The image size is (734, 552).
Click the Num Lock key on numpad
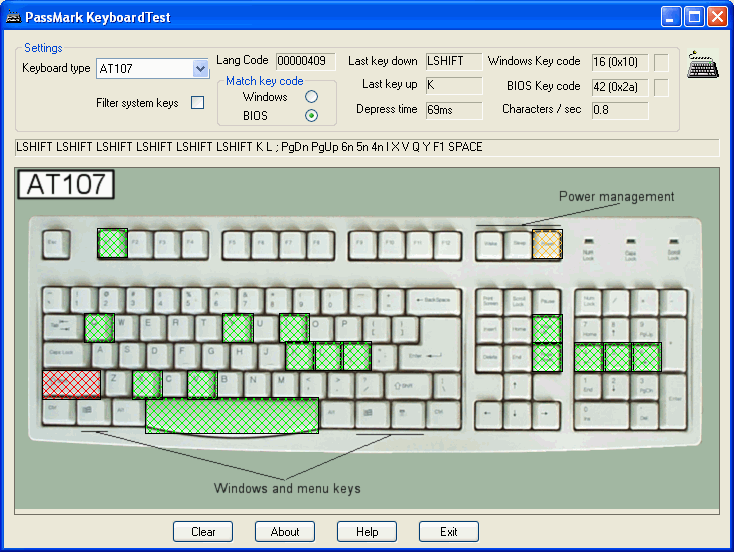coord(589,302)
